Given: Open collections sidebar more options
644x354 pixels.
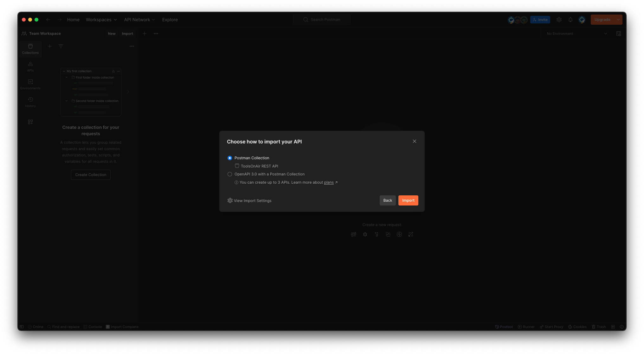Looking at the screenshot, I should [x=132, y=46].
